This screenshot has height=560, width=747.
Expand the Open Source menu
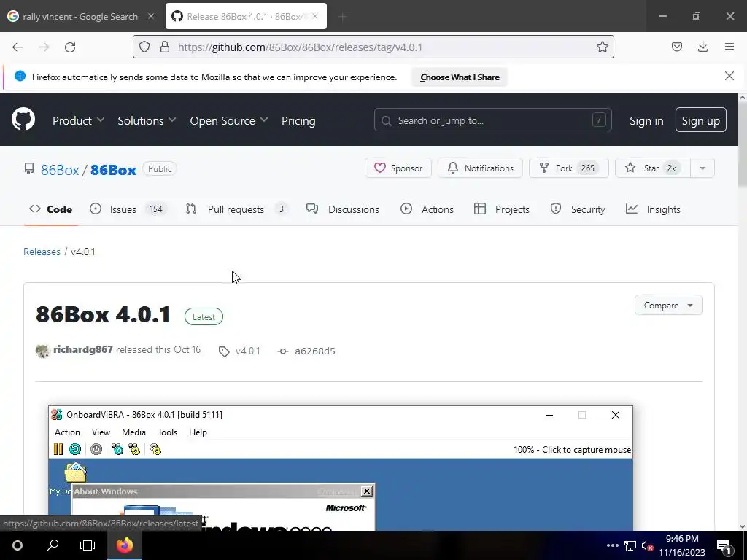[228, 120]
